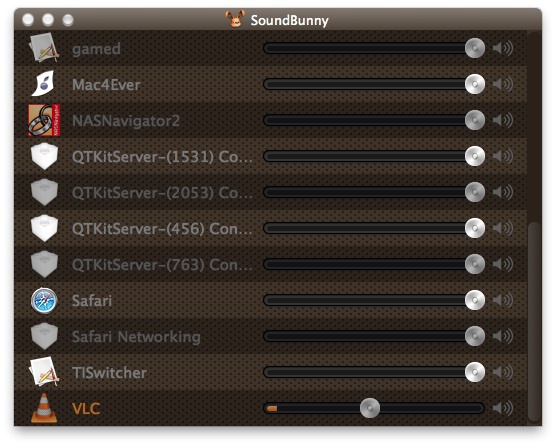Click the QTKitServer-(2053) block icon
The width and height of the screenshot is (556, 446).
(x=44, y=192)
